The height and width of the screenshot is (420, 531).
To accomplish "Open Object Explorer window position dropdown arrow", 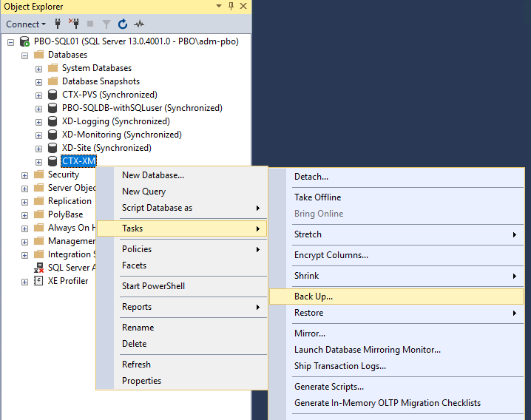I will pos(219,6).
